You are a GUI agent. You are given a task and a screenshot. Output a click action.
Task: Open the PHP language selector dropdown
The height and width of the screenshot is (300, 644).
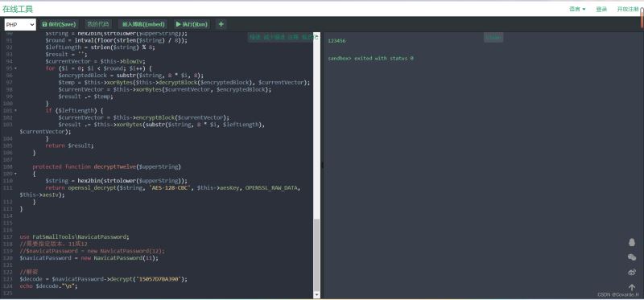coord(20,25)
